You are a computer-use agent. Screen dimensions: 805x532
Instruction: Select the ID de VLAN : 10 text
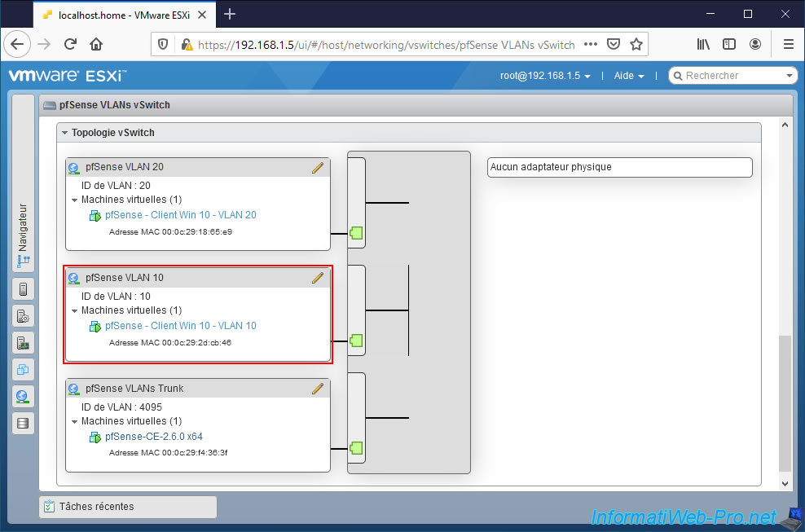coord(116,297)
